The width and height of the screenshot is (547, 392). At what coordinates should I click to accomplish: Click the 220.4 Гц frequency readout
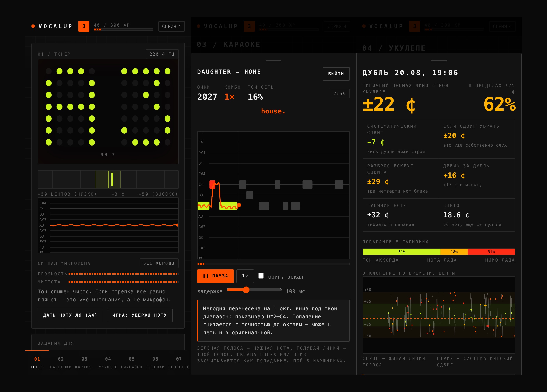pos(162,54)
